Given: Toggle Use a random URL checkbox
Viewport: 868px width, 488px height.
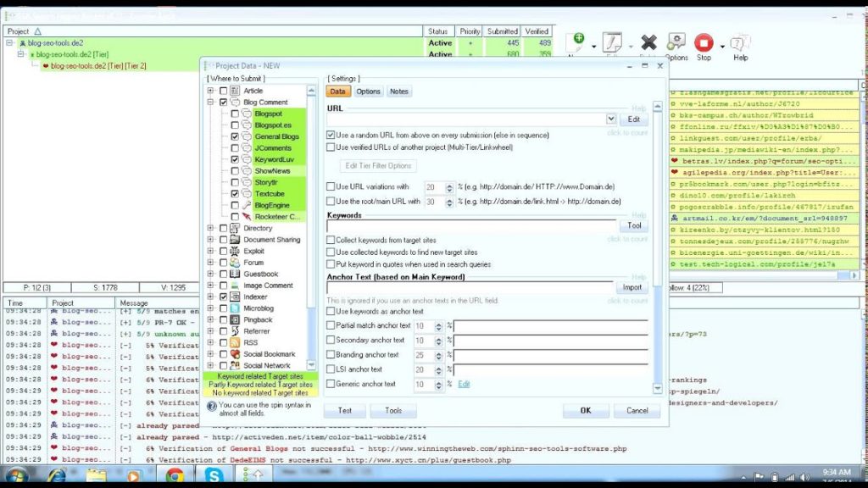Looking at the screenshot, I should pos(331,135).
